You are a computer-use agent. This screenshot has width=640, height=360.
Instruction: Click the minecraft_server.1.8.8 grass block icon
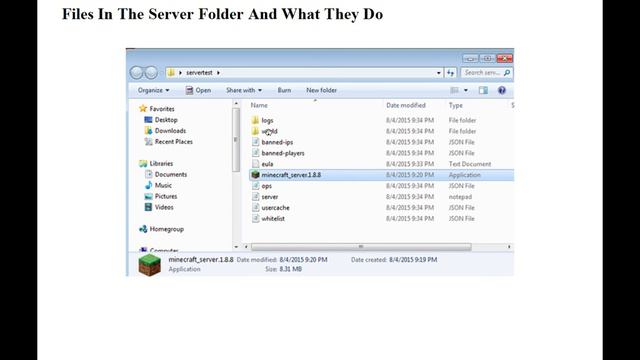pos(256,175)
